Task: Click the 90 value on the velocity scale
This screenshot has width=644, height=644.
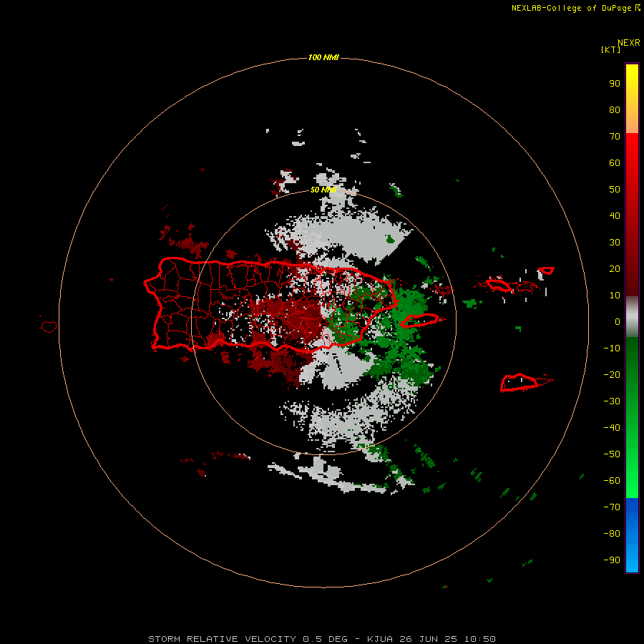Action: click(x=615, y=84)
